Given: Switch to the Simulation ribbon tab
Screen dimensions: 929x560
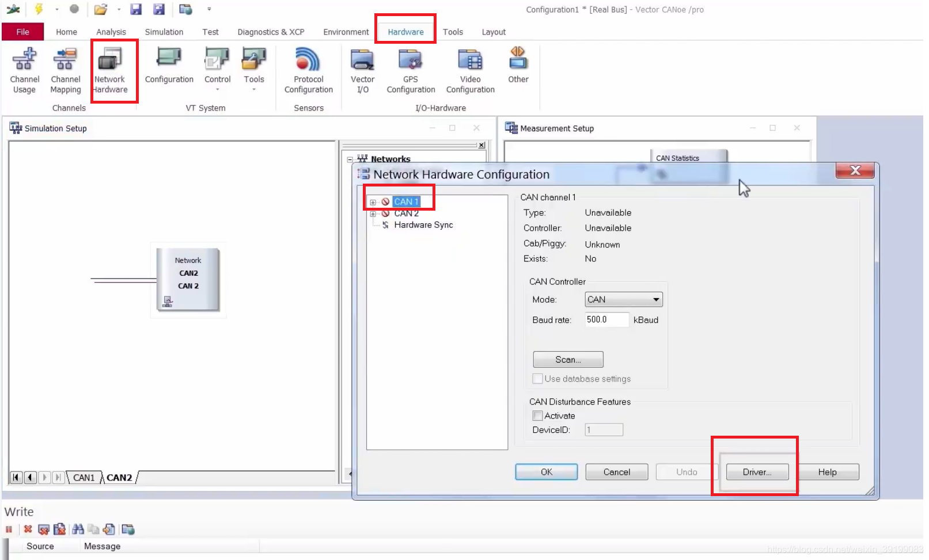Looking at the screenshot, I should [164, 32].
